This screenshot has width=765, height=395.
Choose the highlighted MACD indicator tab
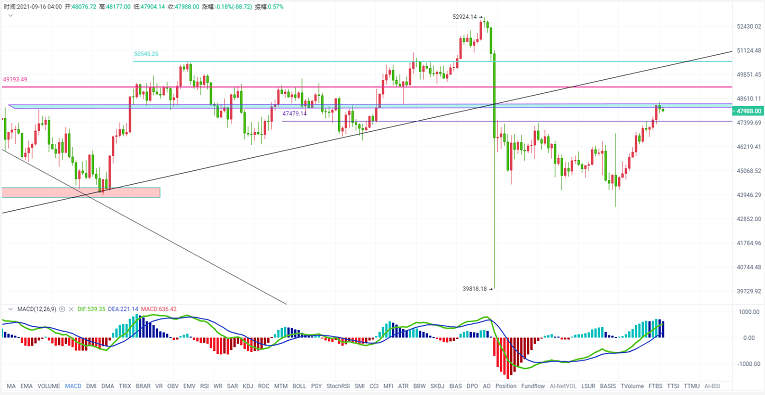(73, 386)
